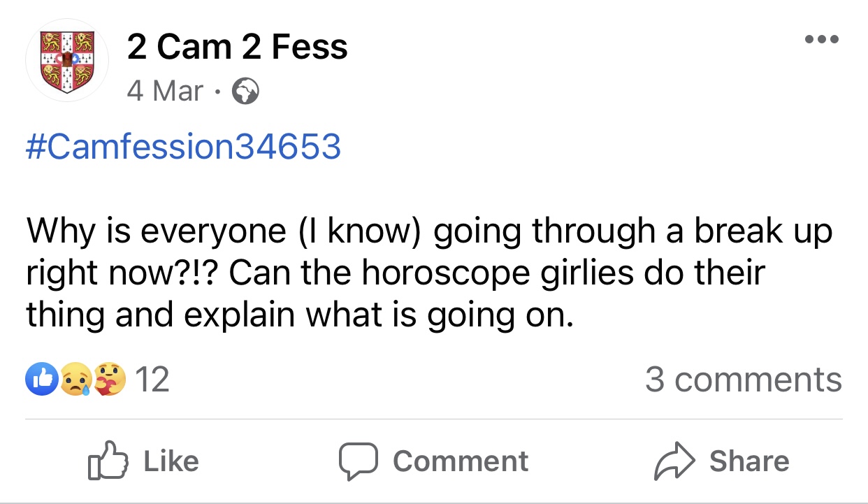Tap the share arrow icon
The width and height of the screenshot is (868, 504).
tap(674, 461)
